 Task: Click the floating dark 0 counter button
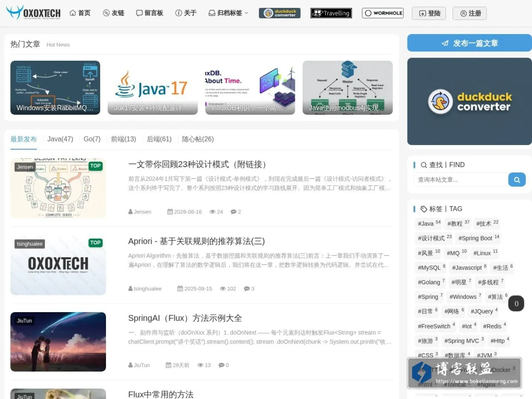point(516,304)
